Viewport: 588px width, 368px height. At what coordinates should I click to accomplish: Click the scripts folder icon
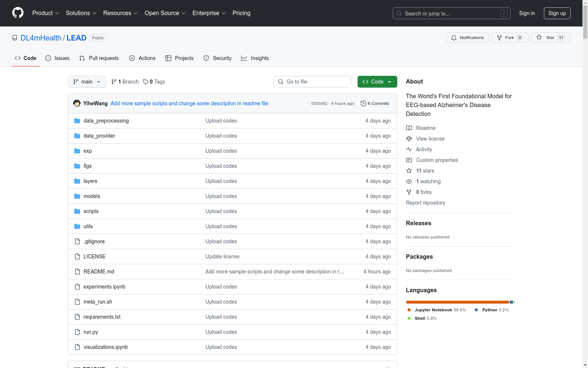pos(77,211)
